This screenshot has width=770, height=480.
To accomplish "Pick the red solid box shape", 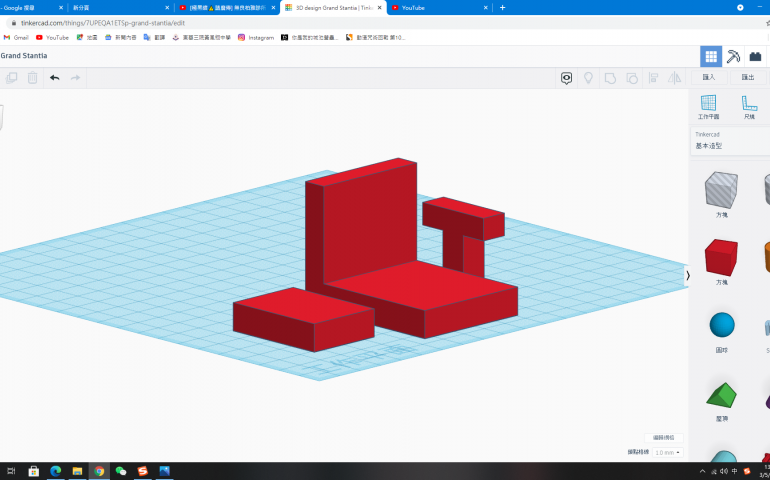I will pyautogui.click(x=721, y=258).
